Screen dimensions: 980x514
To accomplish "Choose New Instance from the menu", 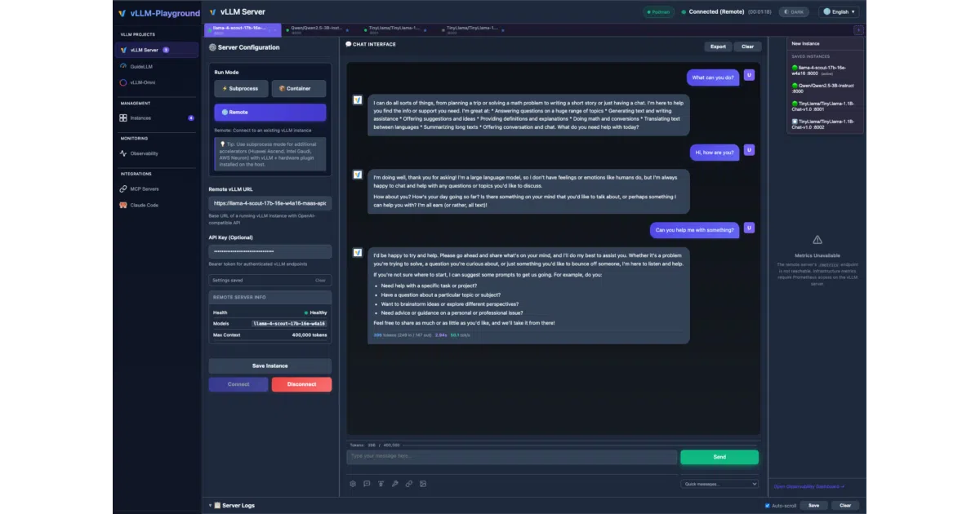I will click(825, 43).
